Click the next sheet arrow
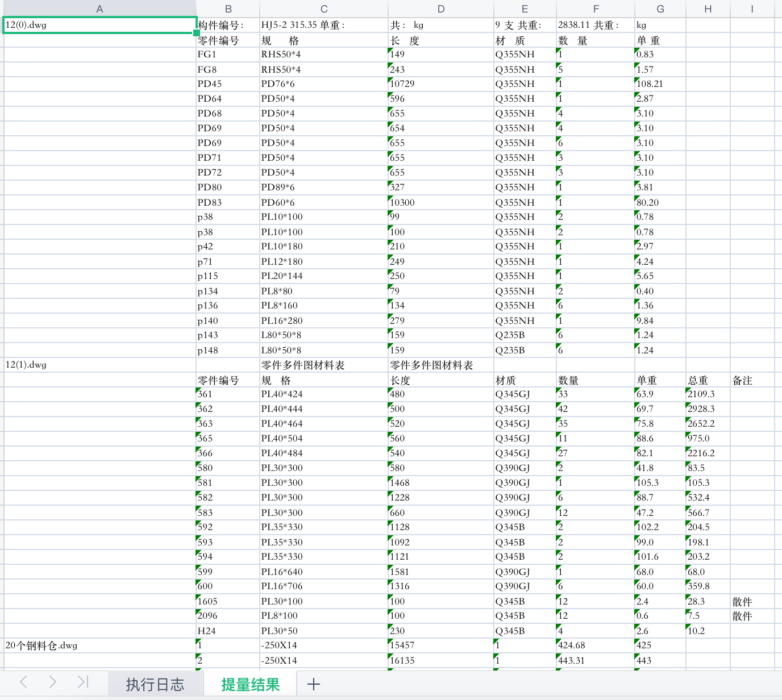This screenshot has width=782, height=700. click(52, 682)
